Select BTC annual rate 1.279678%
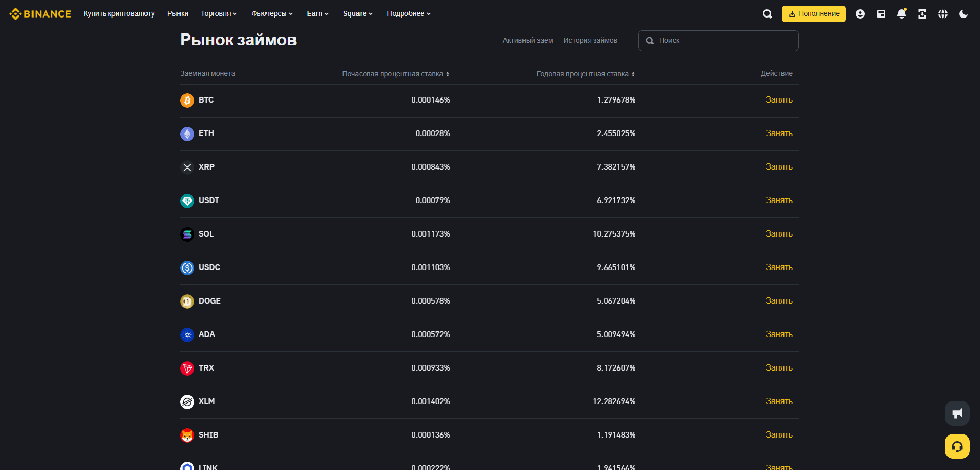Image resolution: width=980 pixels, height=470 pixels. point(616,100)
